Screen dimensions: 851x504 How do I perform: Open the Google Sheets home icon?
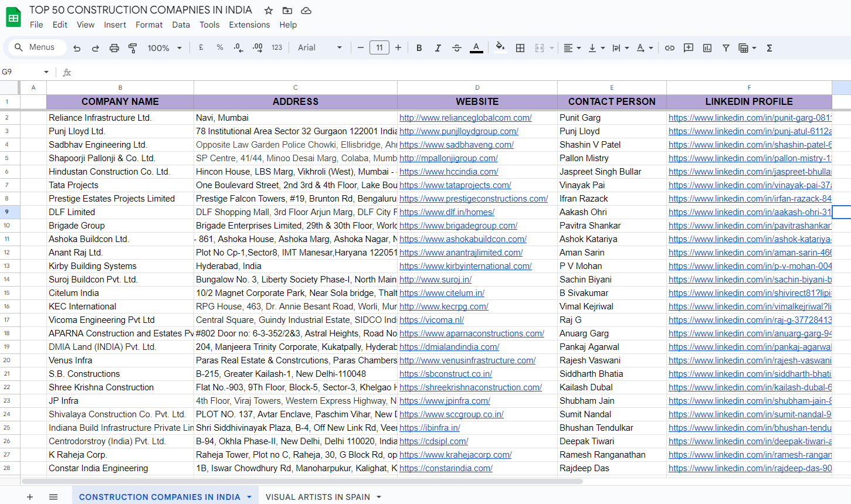point(13,18)
